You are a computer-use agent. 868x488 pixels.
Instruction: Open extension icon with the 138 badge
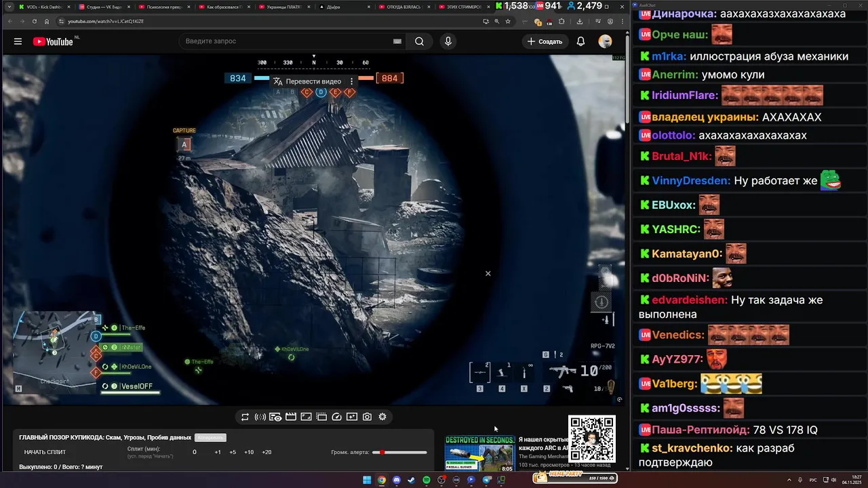pos(549,22)
